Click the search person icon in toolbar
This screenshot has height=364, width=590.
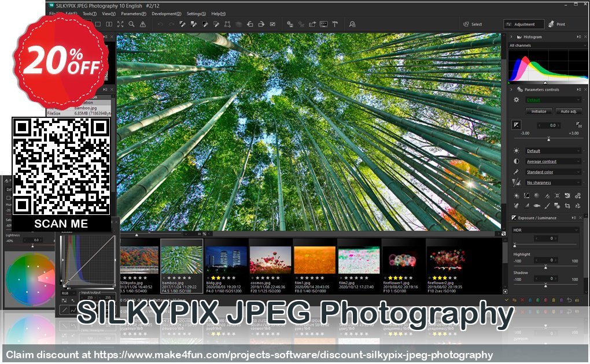(x=352, y=24)
